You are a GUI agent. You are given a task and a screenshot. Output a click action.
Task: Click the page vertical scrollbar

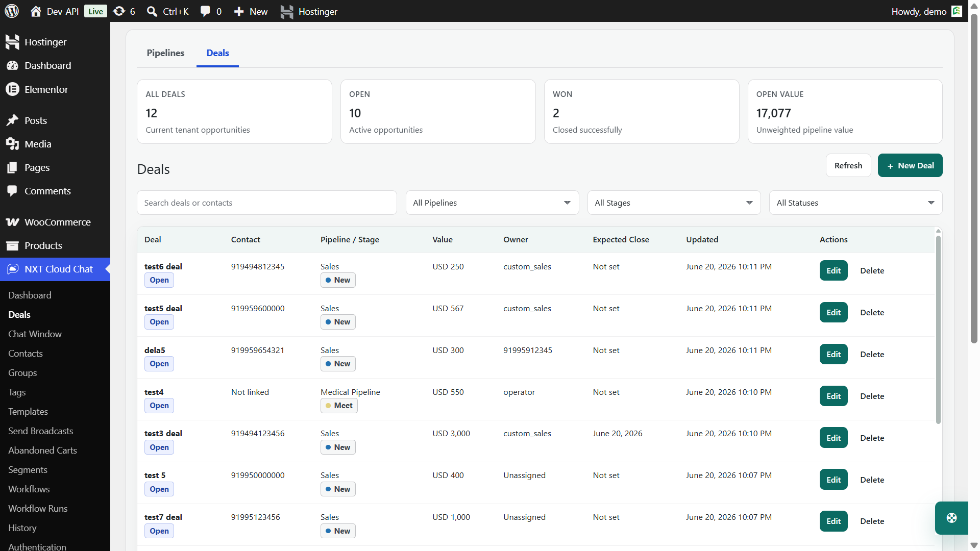(x=974, y=179)
